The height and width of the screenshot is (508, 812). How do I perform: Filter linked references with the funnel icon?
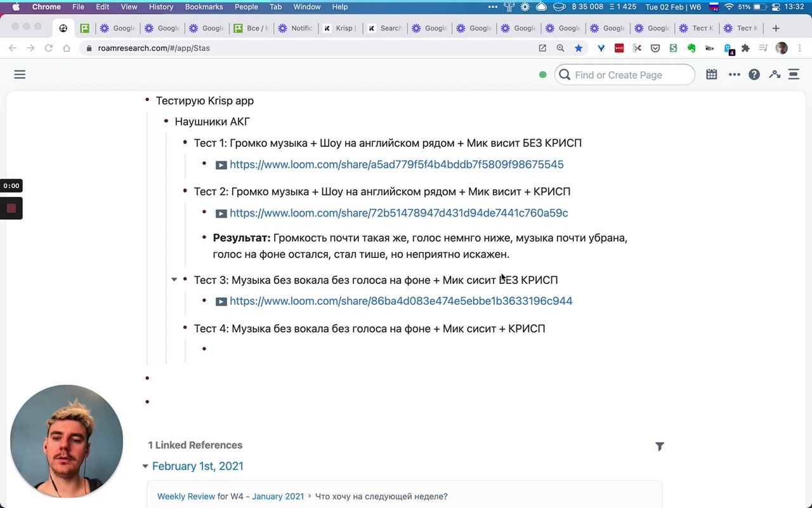[660, 446]
